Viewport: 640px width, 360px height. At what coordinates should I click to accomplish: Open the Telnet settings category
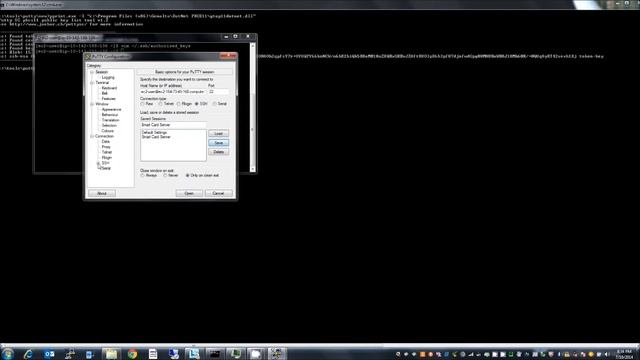[107, 152]
